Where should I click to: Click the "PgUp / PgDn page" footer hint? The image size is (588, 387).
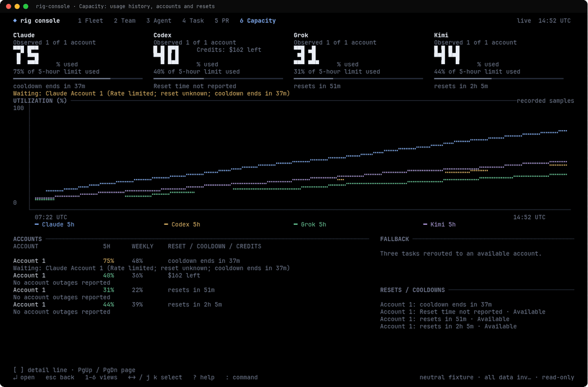107,370
